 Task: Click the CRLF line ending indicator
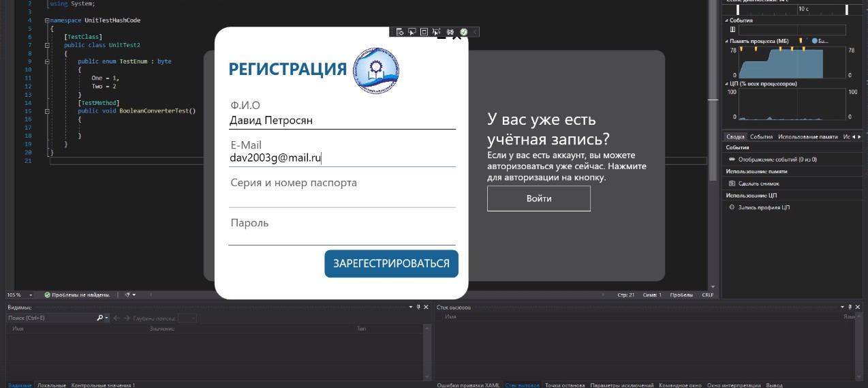point(708,295)
